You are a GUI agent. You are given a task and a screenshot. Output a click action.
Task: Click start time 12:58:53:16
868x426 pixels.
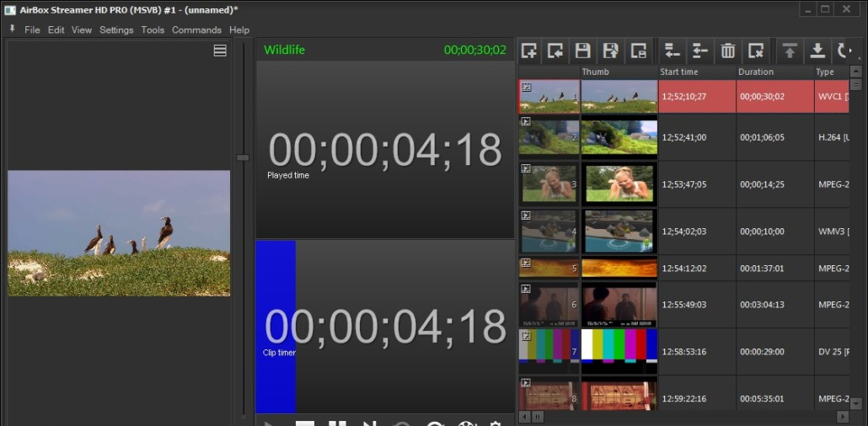click(683, 352)
